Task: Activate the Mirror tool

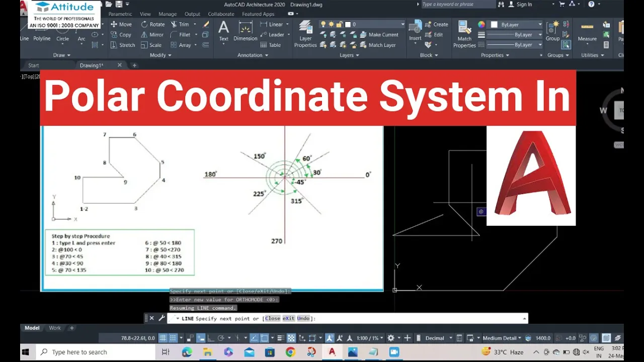Action: (x=152, y=35)
